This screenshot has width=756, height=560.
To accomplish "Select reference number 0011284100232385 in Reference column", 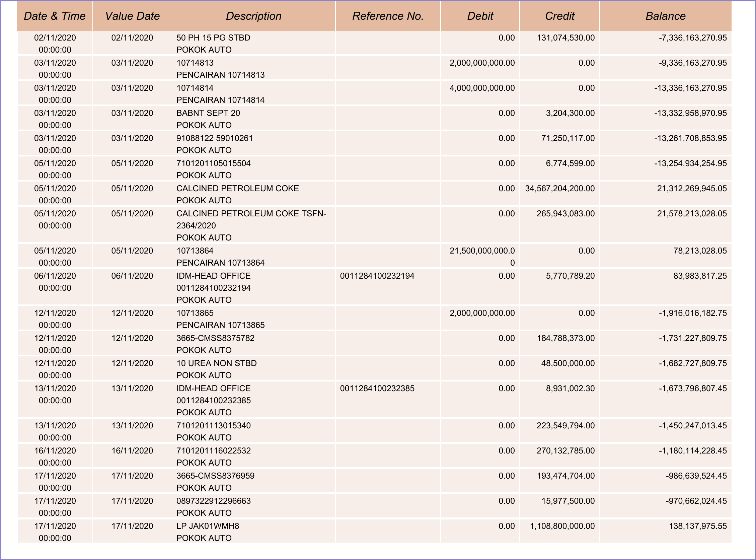I will click(x=377, y=389).
